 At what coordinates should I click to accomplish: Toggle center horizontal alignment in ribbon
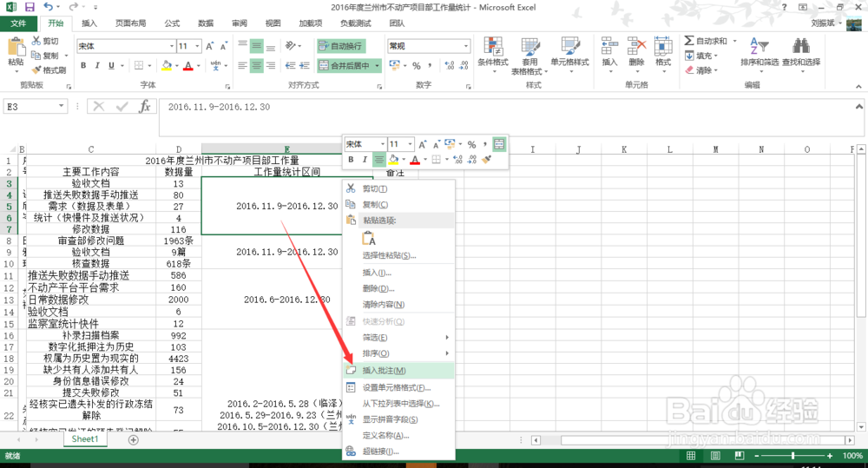(x=256, y=65)
